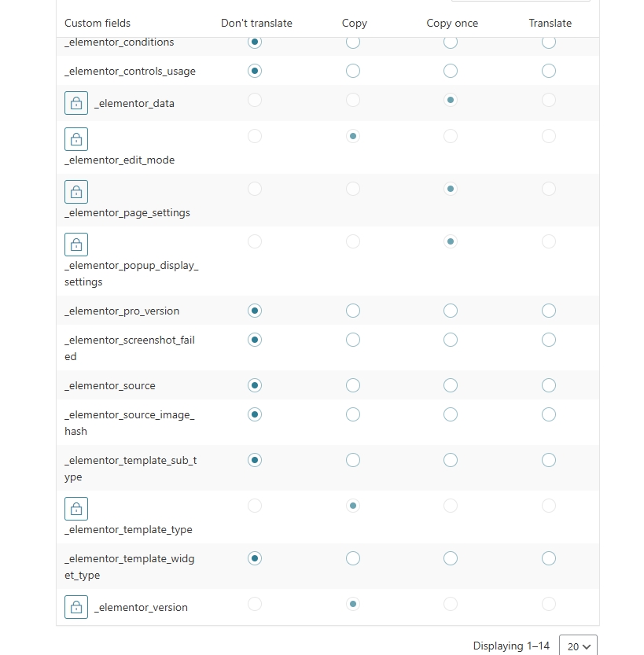
Task: Set _elementor_controls_usage to Translate
Action: [549, 71]
